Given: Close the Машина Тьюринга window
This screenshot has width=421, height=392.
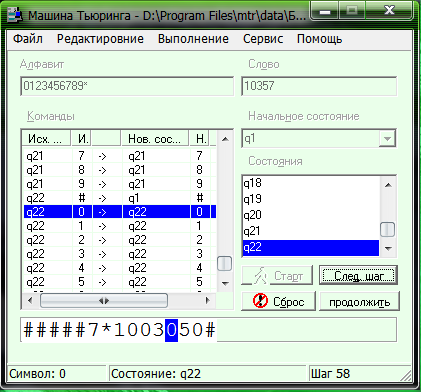Looking at the screenshot, I should (389, 11).
